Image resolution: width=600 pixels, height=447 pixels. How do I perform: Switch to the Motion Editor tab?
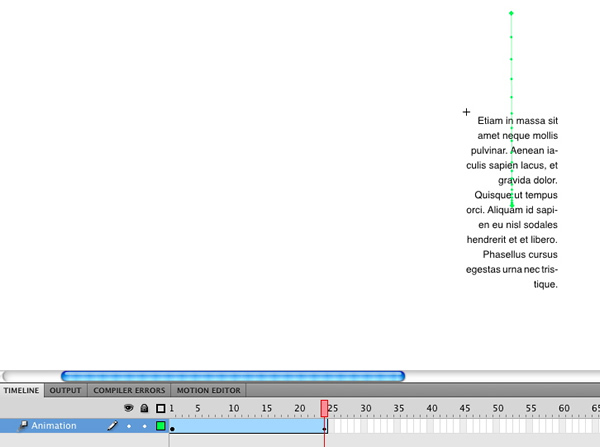[208, 390]
